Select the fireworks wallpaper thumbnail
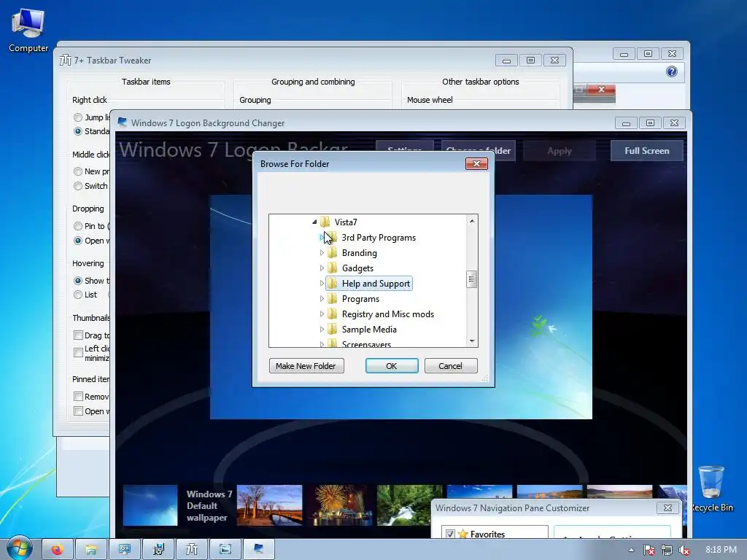This screenshot has height=560, width=747. tap(340, 505)
